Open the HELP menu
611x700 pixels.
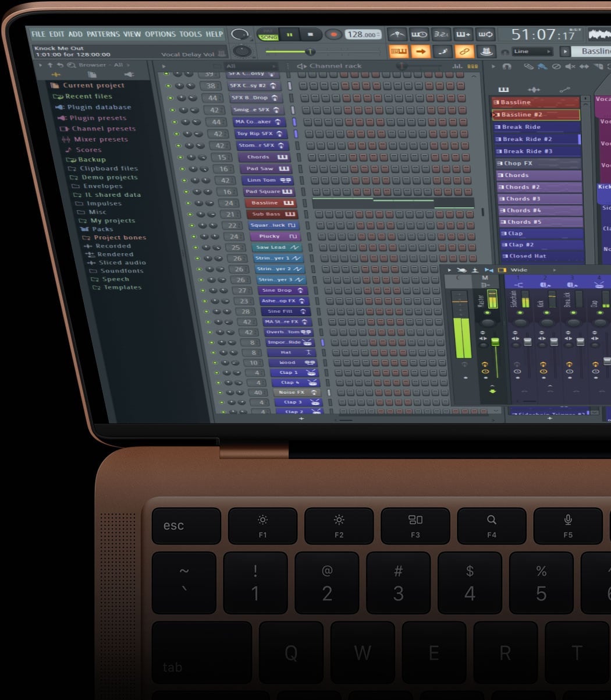(214, 34)
